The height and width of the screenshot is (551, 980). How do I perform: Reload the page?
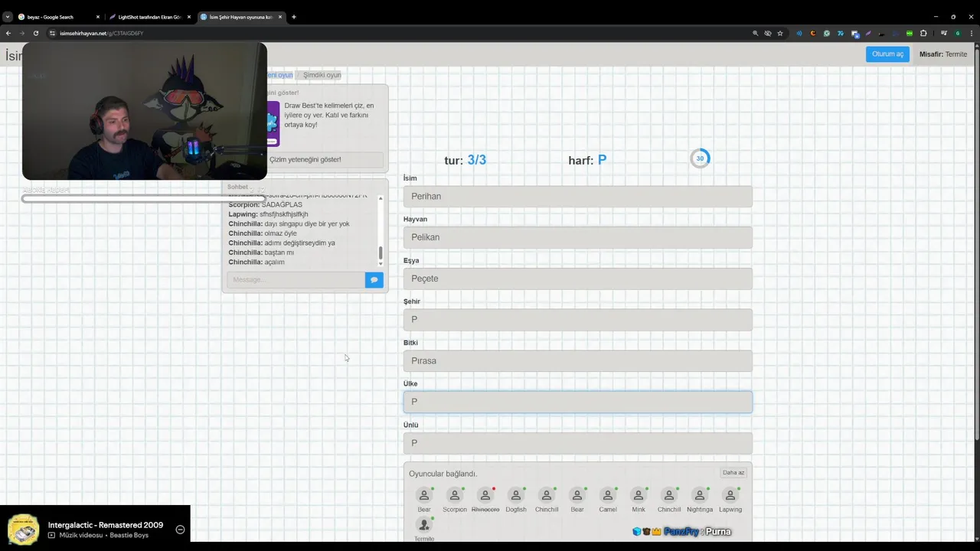click(x=35, y=34)
